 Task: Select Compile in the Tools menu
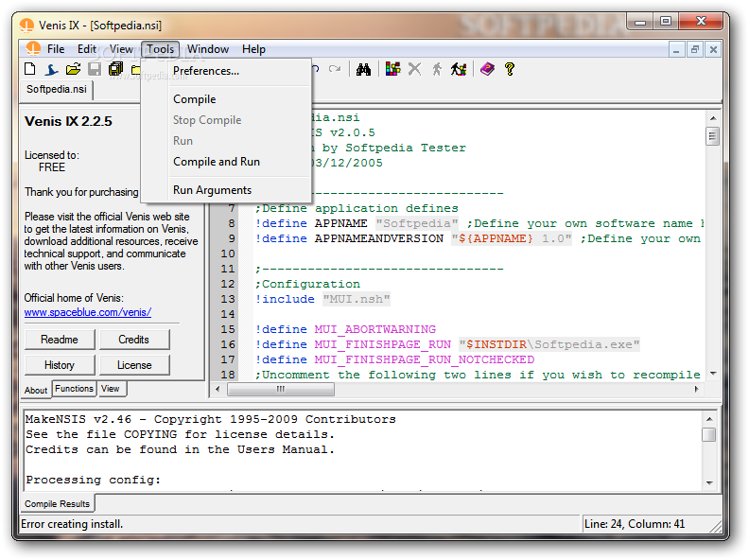(226, 99)
